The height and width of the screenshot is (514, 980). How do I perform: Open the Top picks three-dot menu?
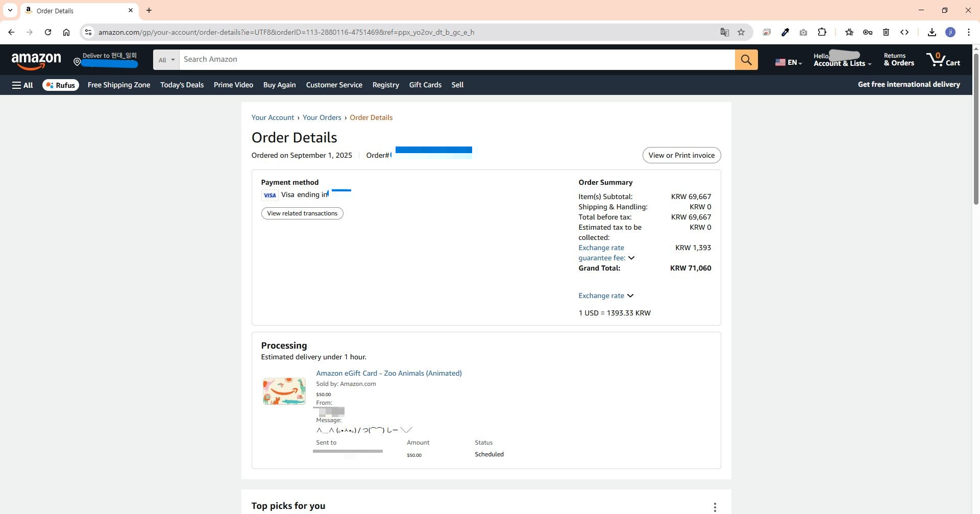tap(715, 507)
